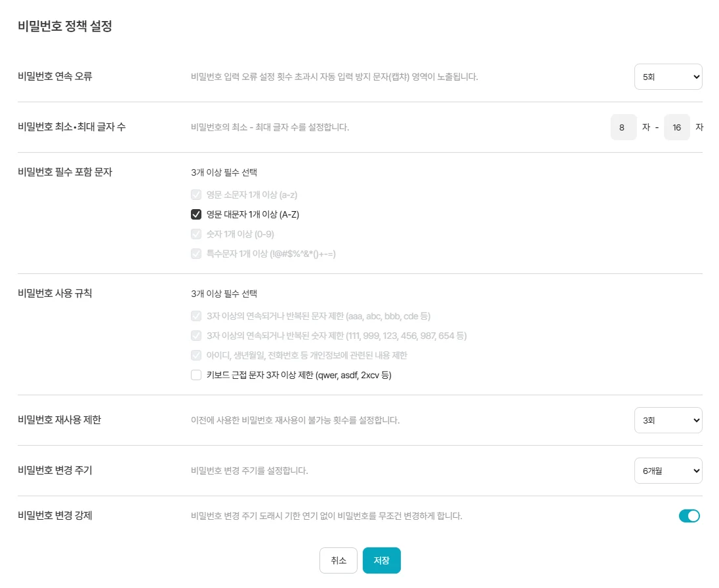Click the maximum password length field showing 16

click(677, 127)
